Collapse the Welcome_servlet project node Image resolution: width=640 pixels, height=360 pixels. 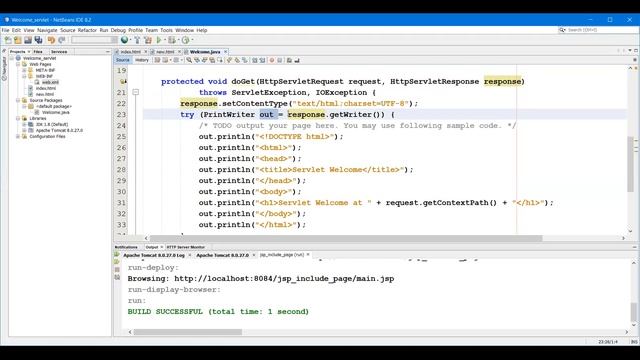(x=12, y=58)
